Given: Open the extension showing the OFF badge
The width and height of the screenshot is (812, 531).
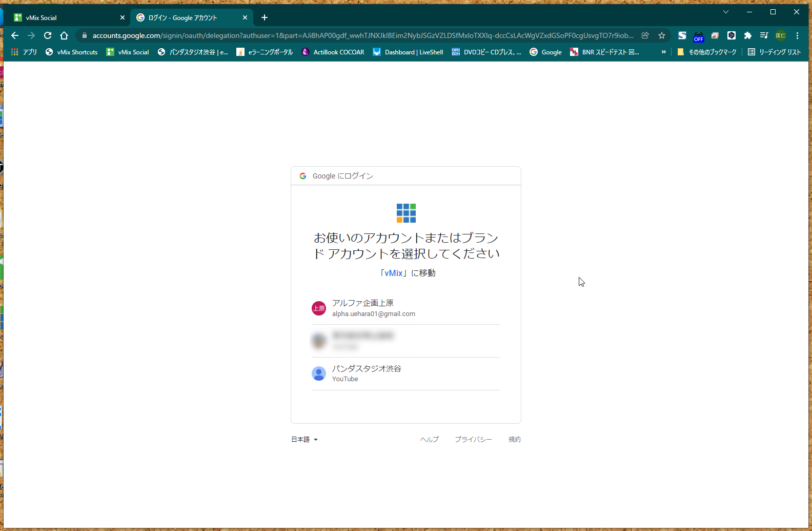Looking at the screenshot, I should pos(699,36).
